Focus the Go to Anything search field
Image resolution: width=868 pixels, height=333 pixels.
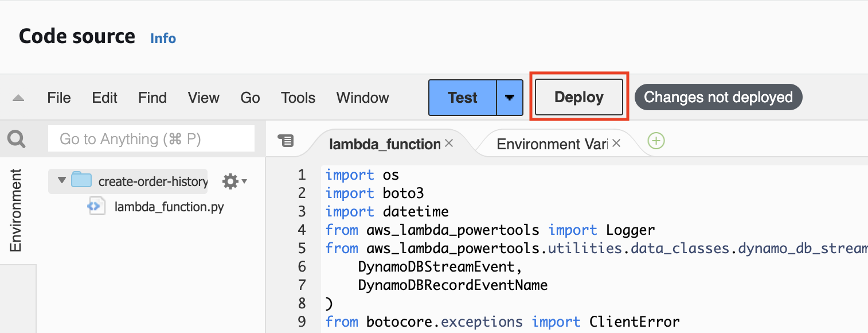tap(151, 139)
